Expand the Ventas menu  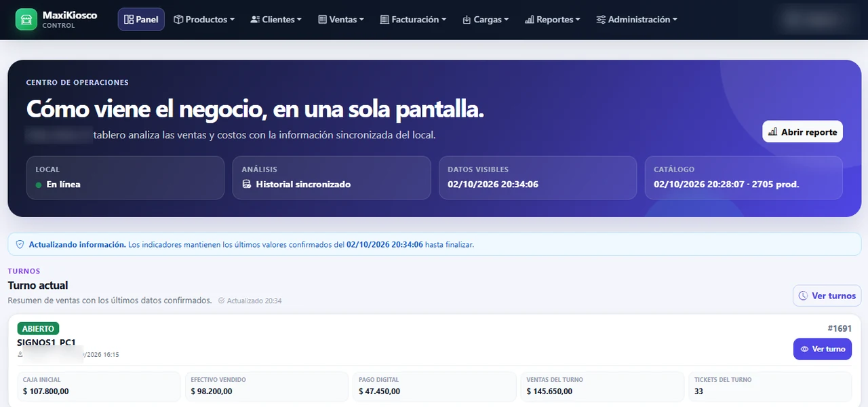[x=341, y=20]
